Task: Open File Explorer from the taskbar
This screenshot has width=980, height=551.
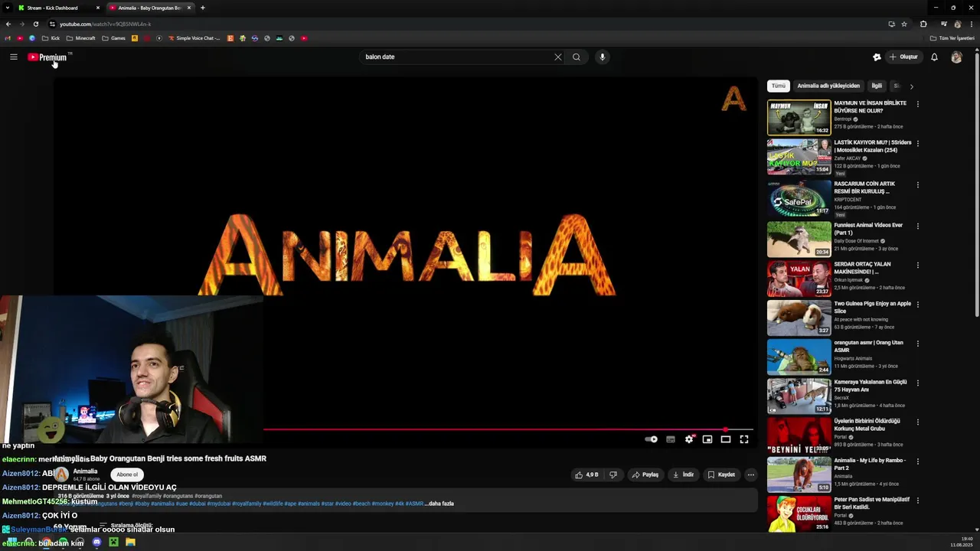Action: click(130, 542)
